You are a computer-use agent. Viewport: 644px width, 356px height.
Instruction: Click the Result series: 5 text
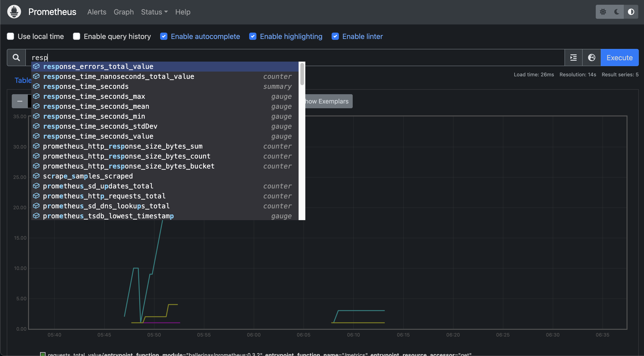(620, 75)
